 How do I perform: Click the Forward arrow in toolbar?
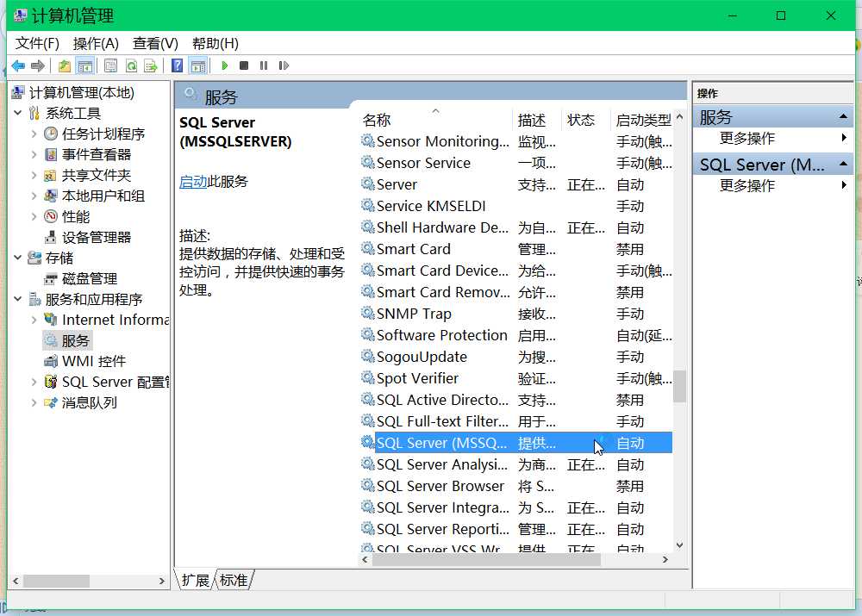tap(38, 66)
